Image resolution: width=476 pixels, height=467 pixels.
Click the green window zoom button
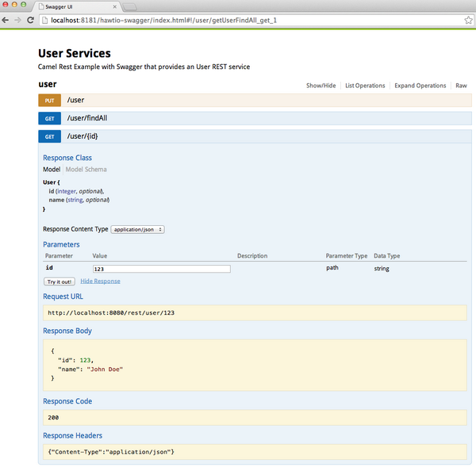point(23,4)
